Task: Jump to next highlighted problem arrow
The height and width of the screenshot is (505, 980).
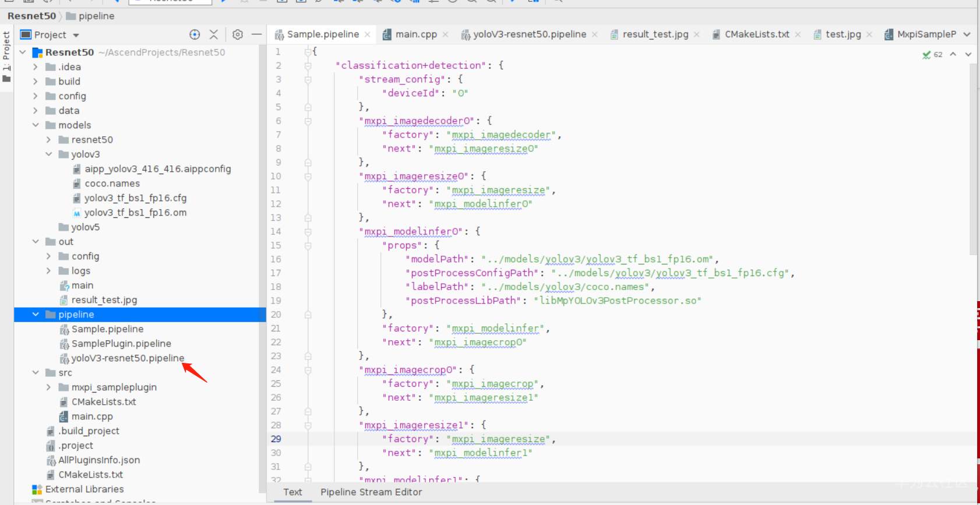Action: coord(968,54)
